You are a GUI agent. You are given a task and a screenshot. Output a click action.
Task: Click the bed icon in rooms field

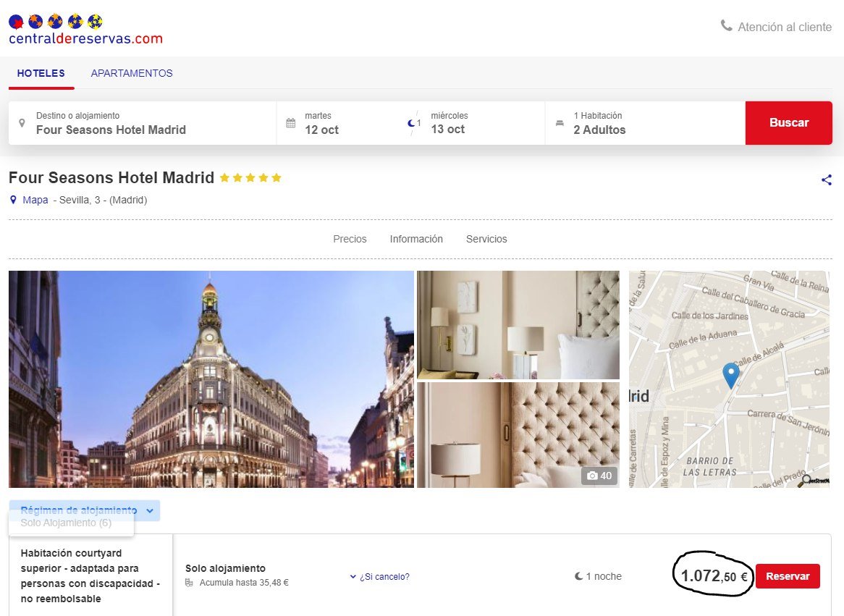click(x=560, y=123)
